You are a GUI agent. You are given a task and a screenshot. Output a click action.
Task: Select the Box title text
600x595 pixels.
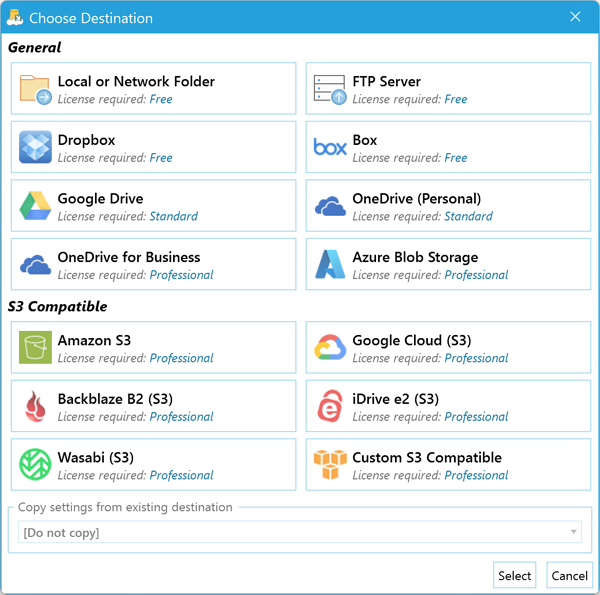pyautogui.click(x=365, y=140)
